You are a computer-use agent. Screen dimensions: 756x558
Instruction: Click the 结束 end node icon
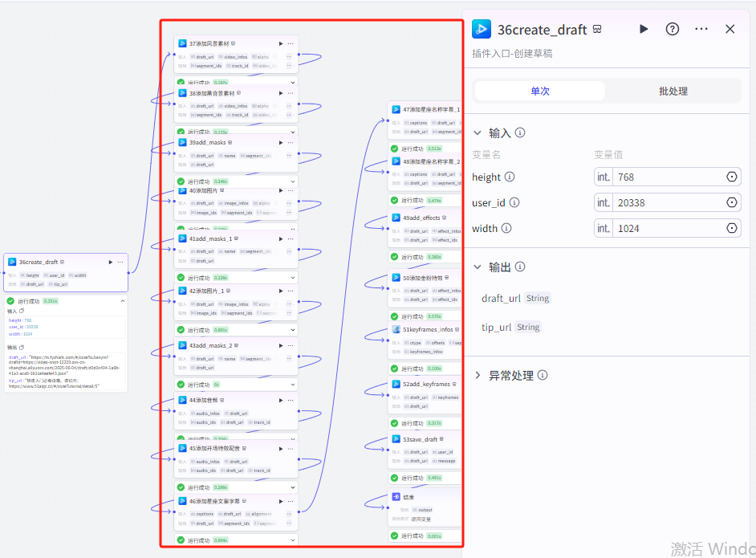pos(396,497)
